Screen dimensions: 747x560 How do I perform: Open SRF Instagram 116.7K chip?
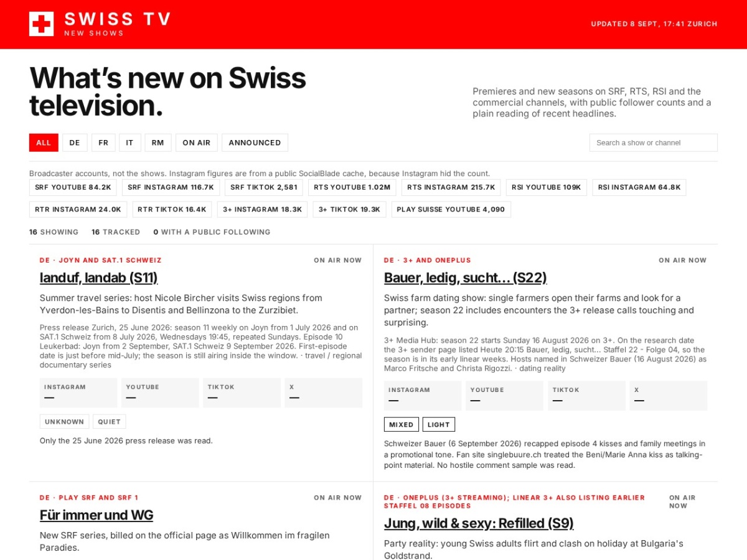(171, 187)
